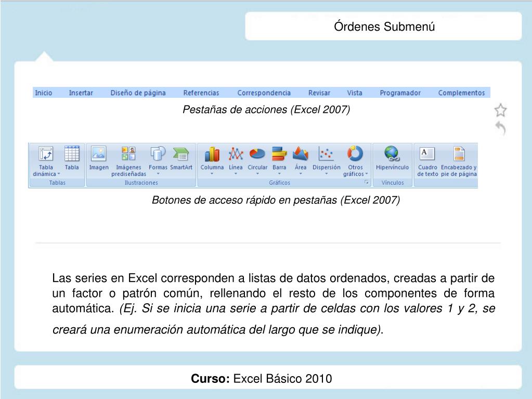Choose the Dispersión scatter chart icon

[326, 153]
